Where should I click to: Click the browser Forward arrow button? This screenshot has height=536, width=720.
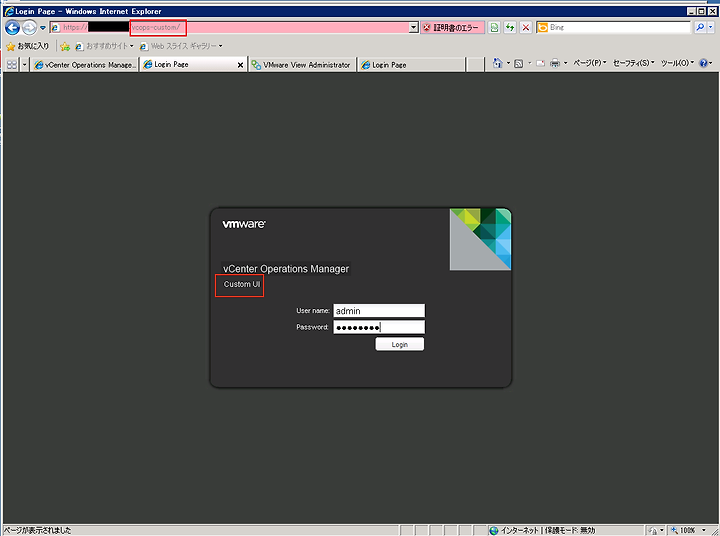(29, 28)
